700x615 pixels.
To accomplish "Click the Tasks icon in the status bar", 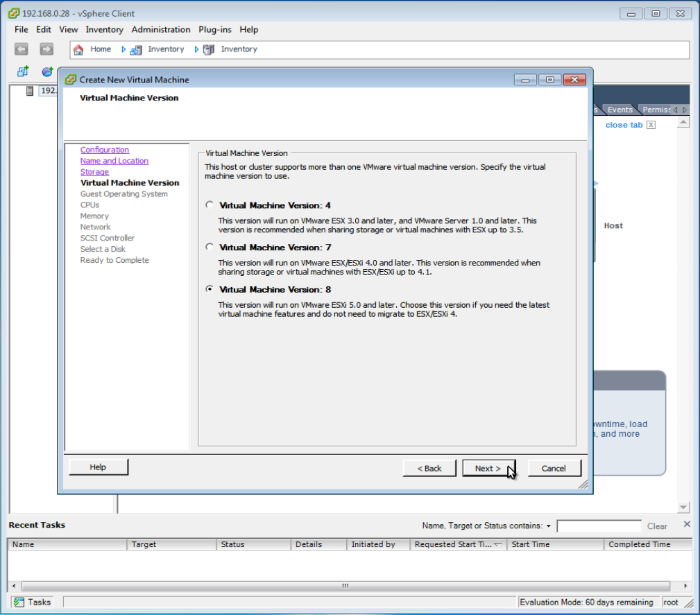I will [19, 603].
